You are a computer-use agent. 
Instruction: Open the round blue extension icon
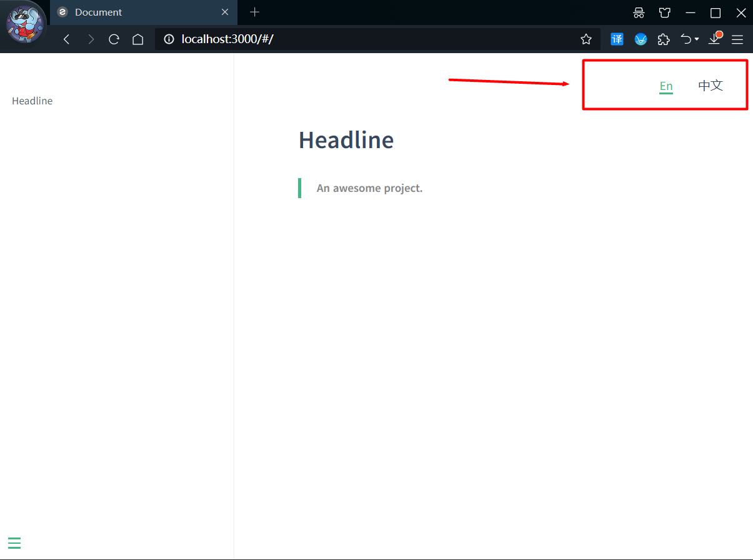click(x=641, y=39)
